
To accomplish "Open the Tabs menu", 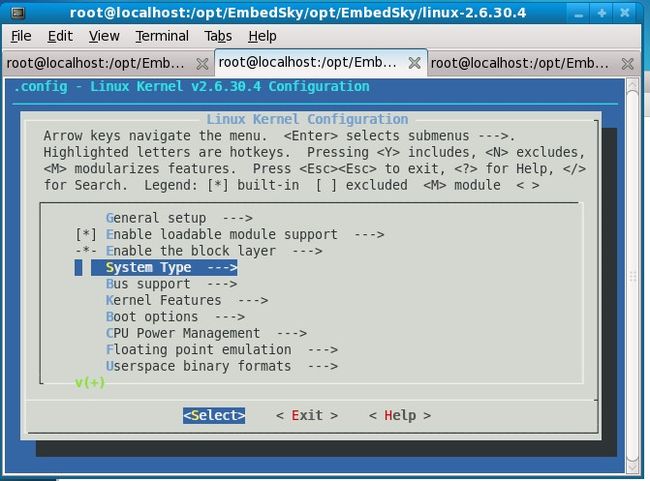I will coord(218,36).
